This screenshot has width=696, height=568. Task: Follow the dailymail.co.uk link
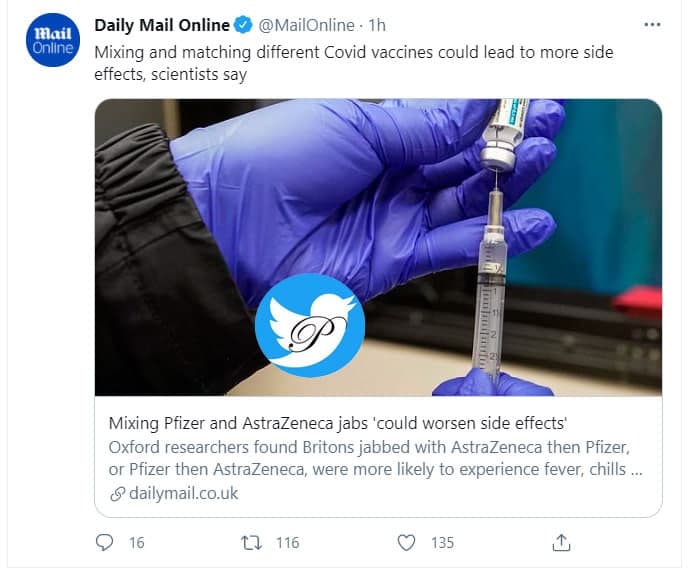pyautogui.click(x=183, y=493)
